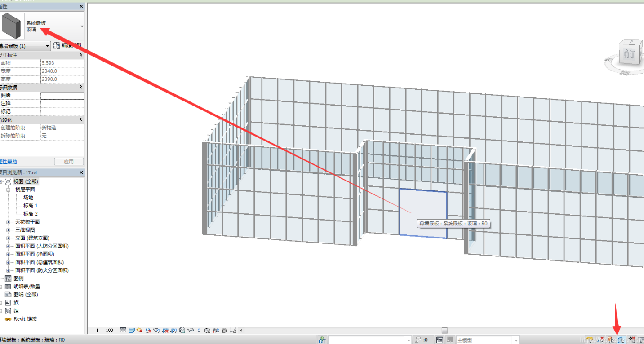The height and width of the screenshot is (344, 644).
Task: Select 场地 floor plan in project browser
Action: [x=28, y=198]
